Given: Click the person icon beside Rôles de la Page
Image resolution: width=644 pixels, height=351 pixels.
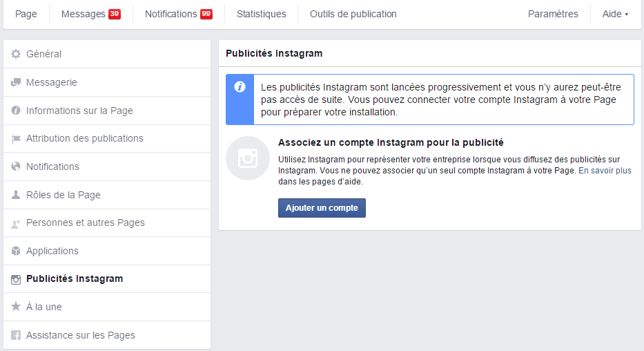Looking at the screenshot, I should [16, 195].
